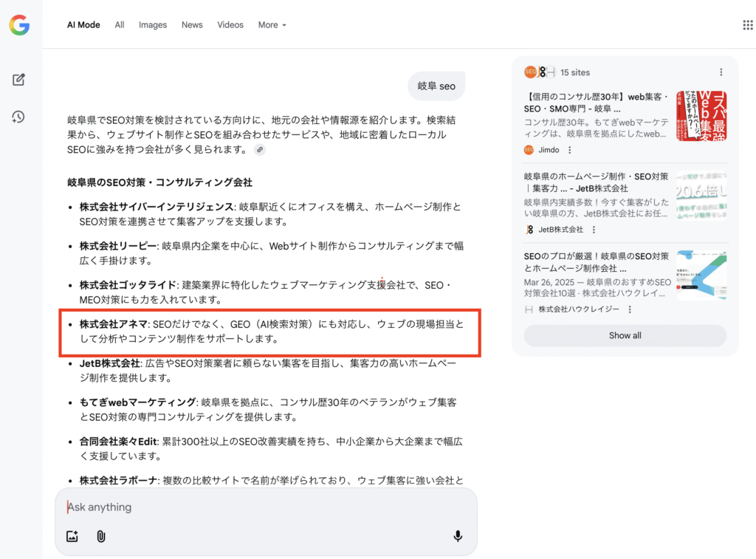Open the sources panel three-dot menu

pyautogui.click(x=721, y=72)
